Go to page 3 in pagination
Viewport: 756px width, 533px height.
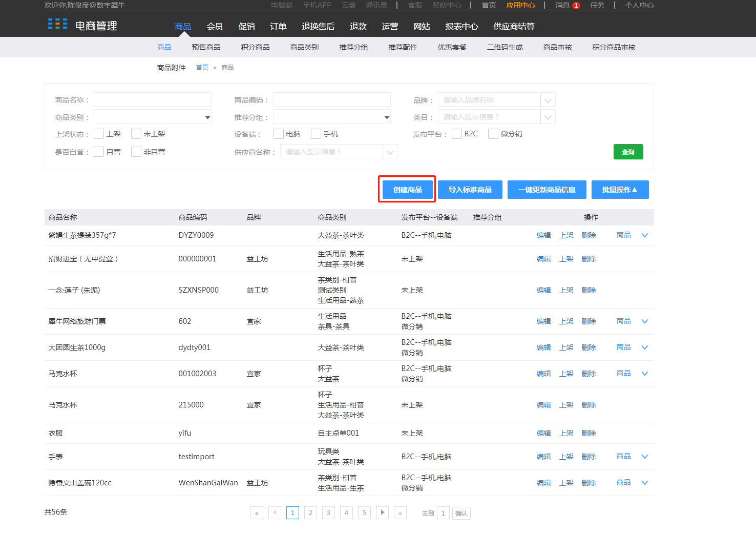tap(328, 512)
